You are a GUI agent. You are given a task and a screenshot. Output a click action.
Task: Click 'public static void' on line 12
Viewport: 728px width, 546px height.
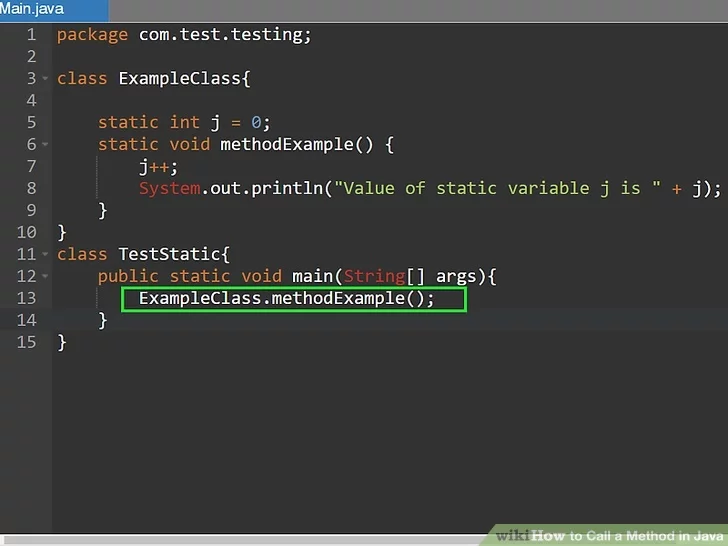pos(189,277)
